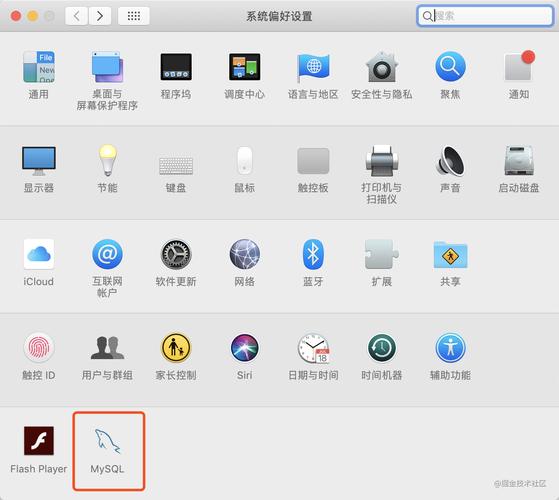Click the magnifier icon in search field
The image size is (559, 500).
click(x=427, y=16)
